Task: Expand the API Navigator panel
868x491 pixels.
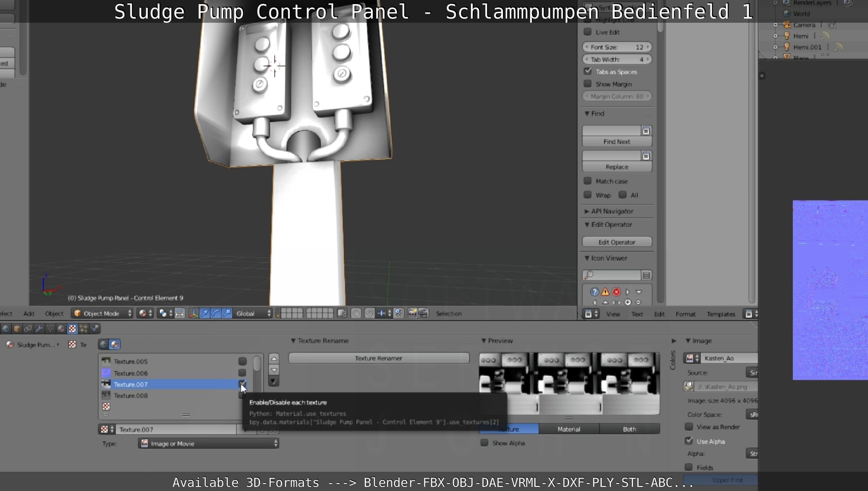Action: 612,211
